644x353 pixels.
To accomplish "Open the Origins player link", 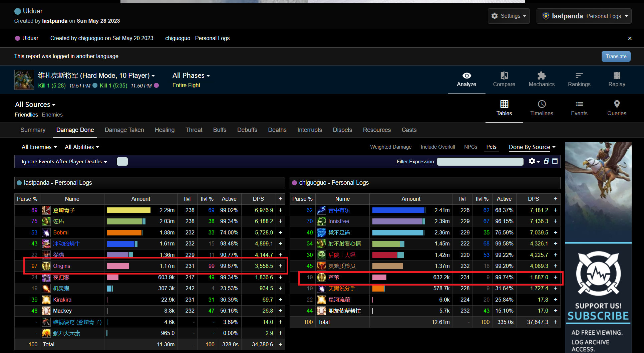I will click(62, 266).
